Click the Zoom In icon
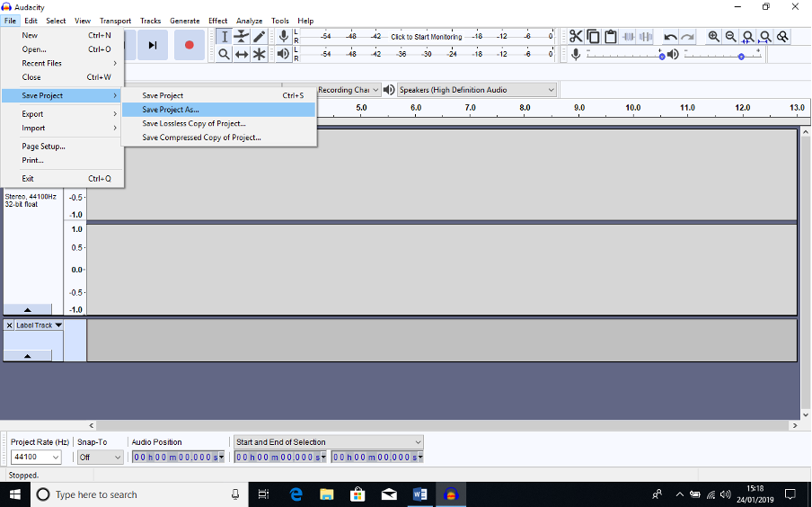The height and width of the screenshot is (507, 812). (x=713, y=36)
